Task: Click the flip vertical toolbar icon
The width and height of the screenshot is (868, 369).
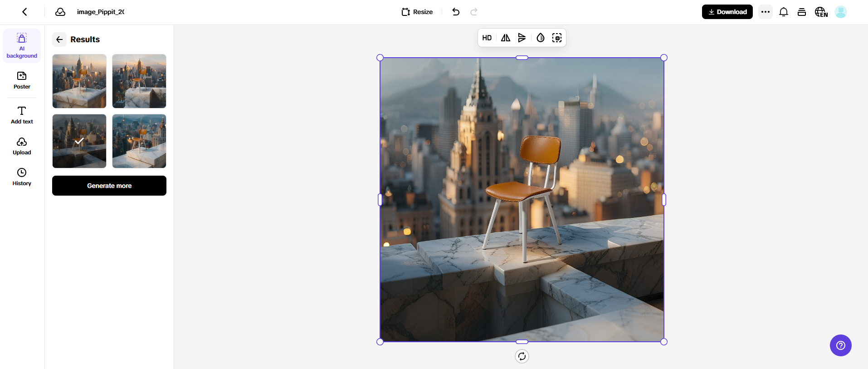Action: 522,38
